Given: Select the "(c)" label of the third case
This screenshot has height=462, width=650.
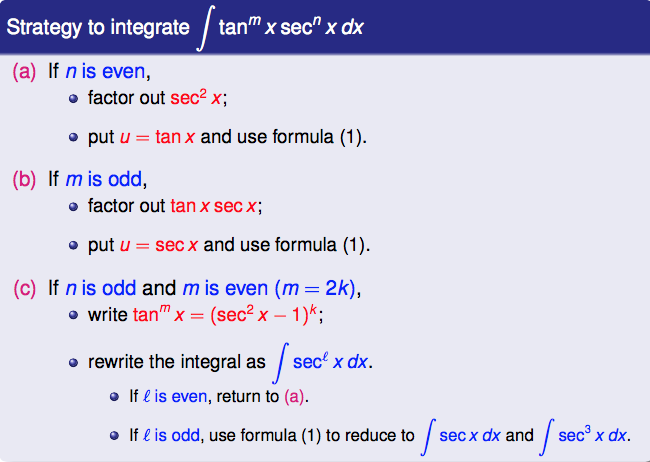Looking at the screenshot, I should click(24, 289).
